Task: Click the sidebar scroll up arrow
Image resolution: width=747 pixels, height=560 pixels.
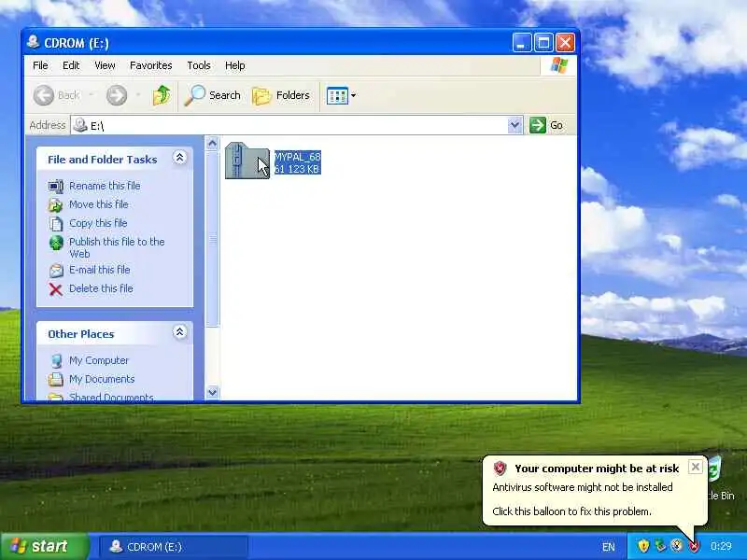Action: [x=213, y=144]
